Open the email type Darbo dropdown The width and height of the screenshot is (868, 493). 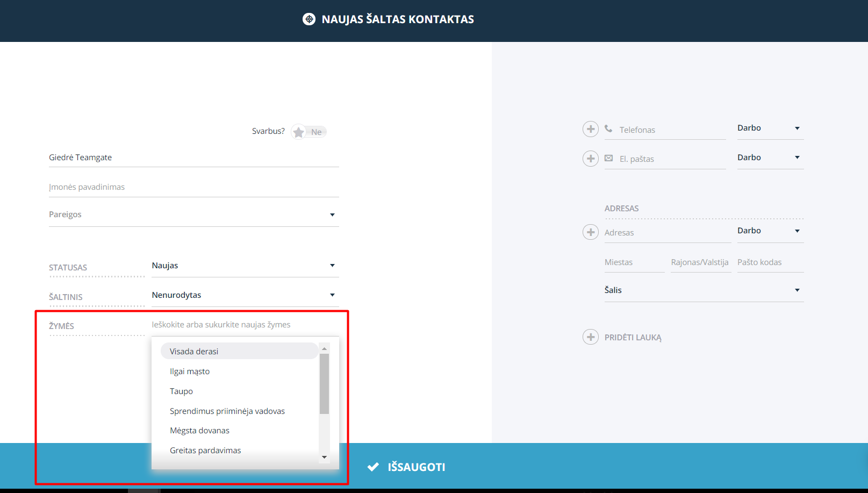[x=770, y=158]
